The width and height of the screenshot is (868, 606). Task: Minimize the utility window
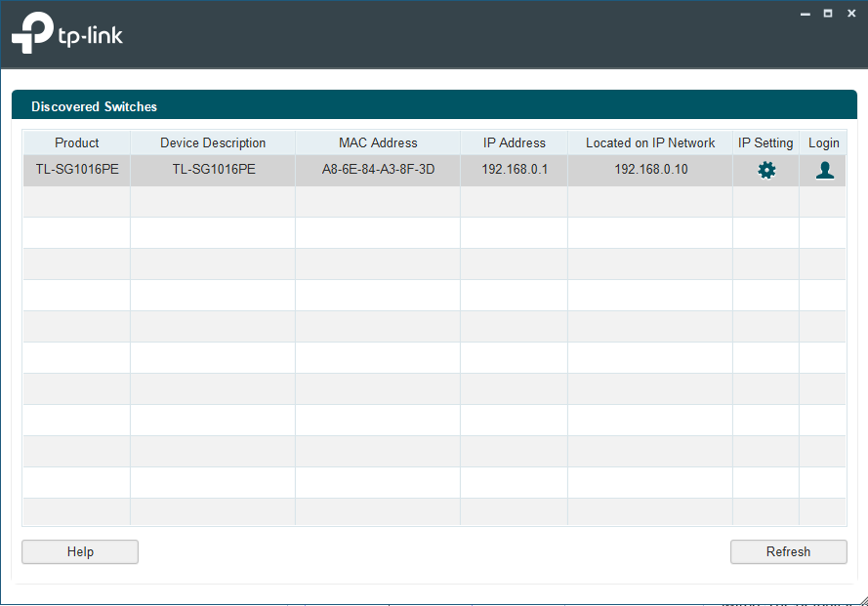pos(805,14)
